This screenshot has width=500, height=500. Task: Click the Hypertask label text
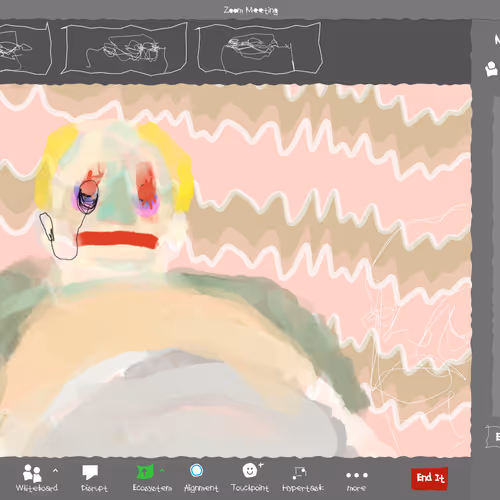point(303,488)
